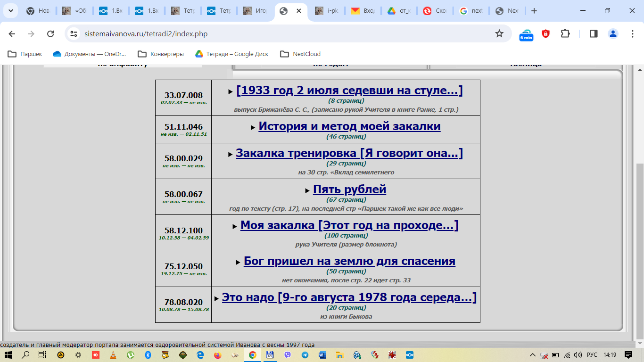This screenshot has width=644, height=362.
Task: Open a new tab with the plus button
Action: coord(534,11)
